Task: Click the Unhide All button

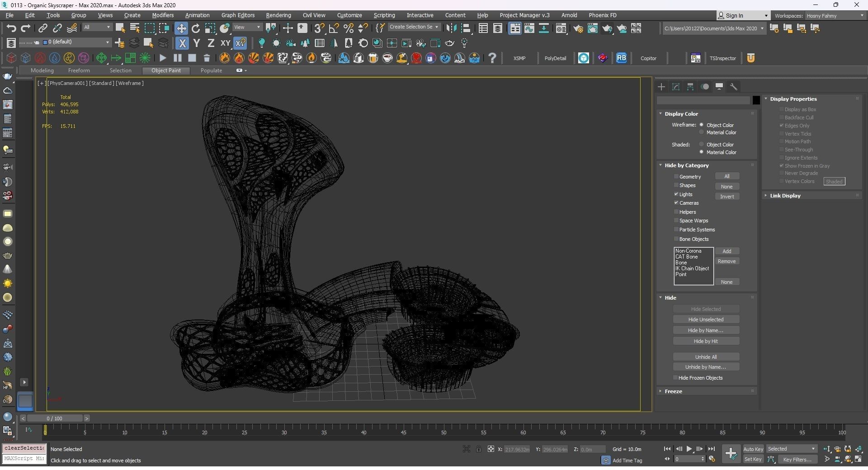Action: [706, 357]
